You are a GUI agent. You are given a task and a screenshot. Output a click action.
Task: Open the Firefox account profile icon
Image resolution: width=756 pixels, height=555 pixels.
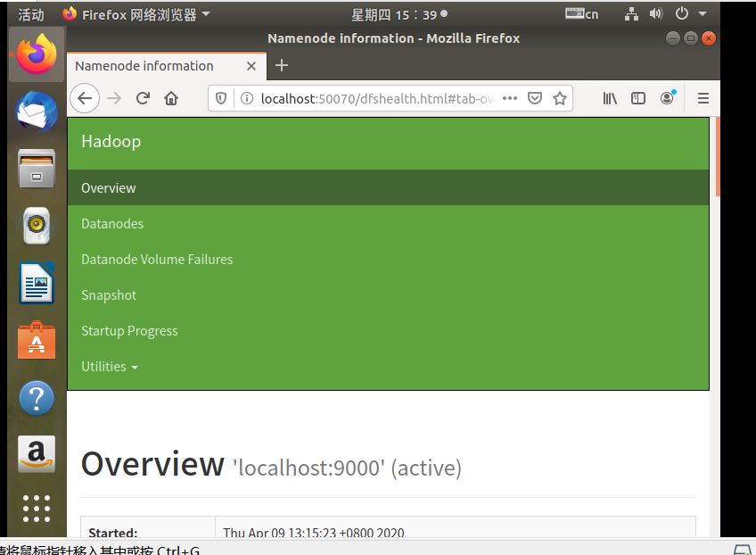pos(667,98)
